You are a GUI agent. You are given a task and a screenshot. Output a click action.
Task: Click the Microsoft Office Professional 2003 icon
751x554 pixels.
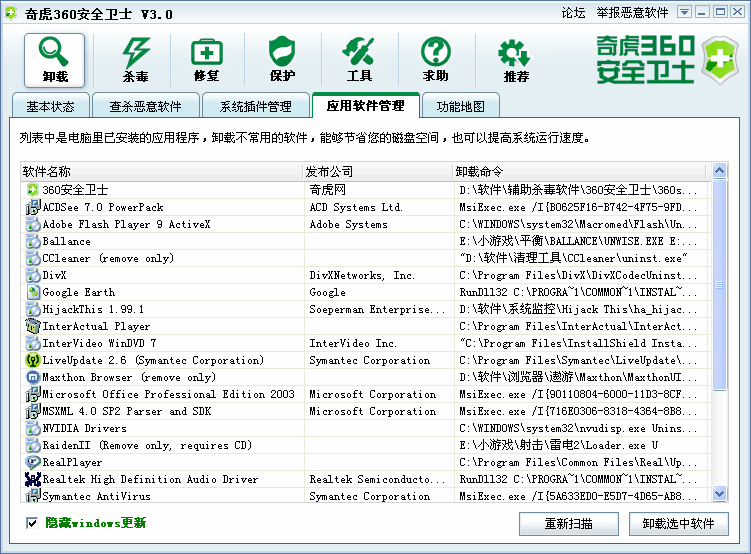[x=33, y=394]
